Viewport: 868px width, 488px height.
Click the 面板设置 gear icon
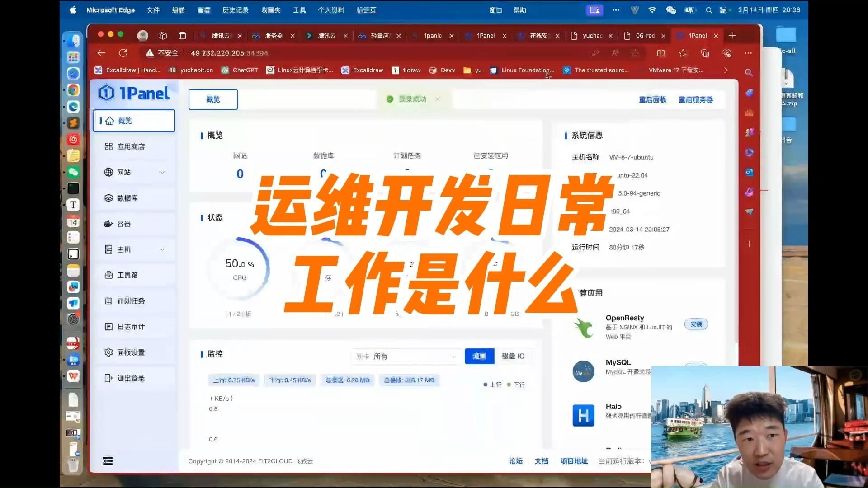108,352
